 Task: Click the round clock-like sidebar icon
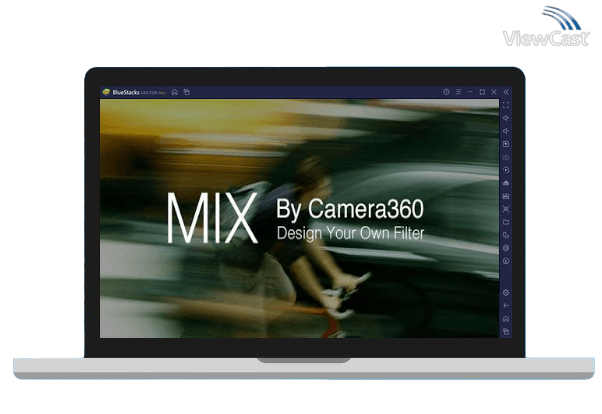pyautogui.click(x=506, y=261)
